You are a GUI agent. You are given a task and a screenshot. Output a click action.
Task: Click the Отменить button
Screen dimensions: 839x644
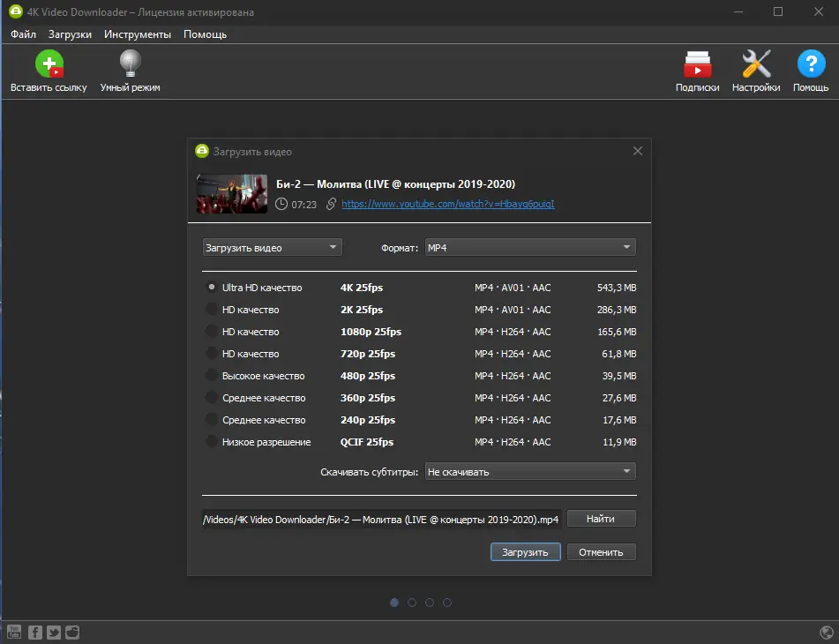(x=602, y=552)
